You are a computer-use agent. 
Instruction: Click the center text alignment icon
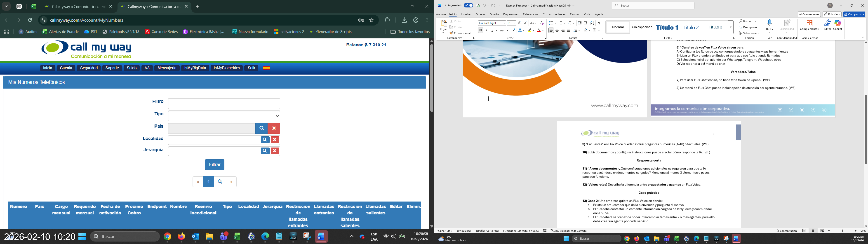557,31
